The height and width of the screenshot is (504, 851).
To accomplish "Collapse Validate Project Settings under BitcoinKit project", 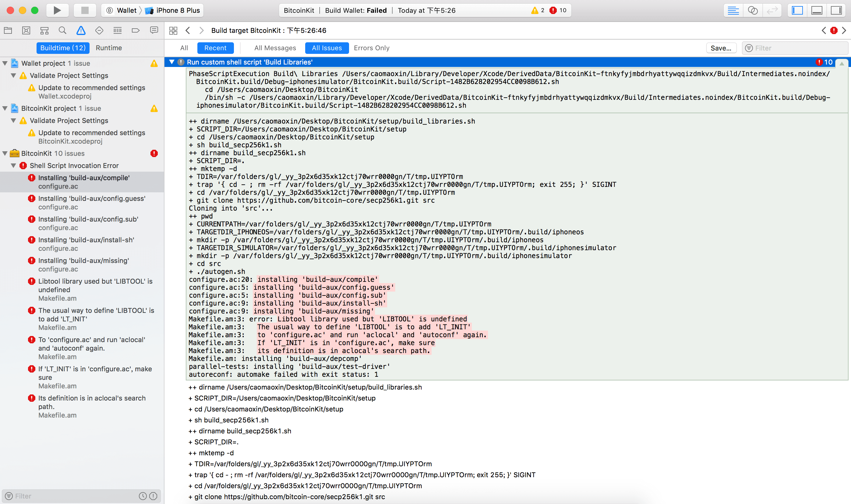I will pos(14,121).
